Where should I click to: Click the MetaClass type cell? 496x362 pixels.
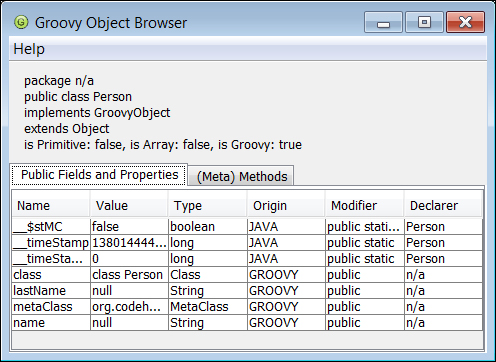pyautogui.click(x=208, y=307)
